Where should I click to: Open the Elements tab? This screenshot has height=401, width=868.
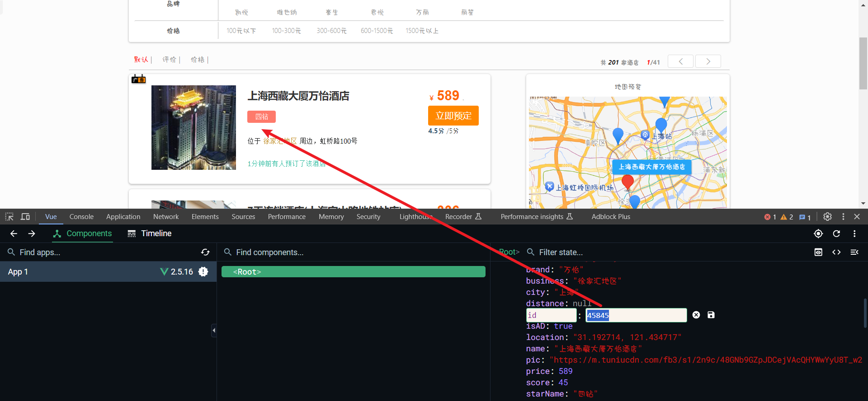205,217
